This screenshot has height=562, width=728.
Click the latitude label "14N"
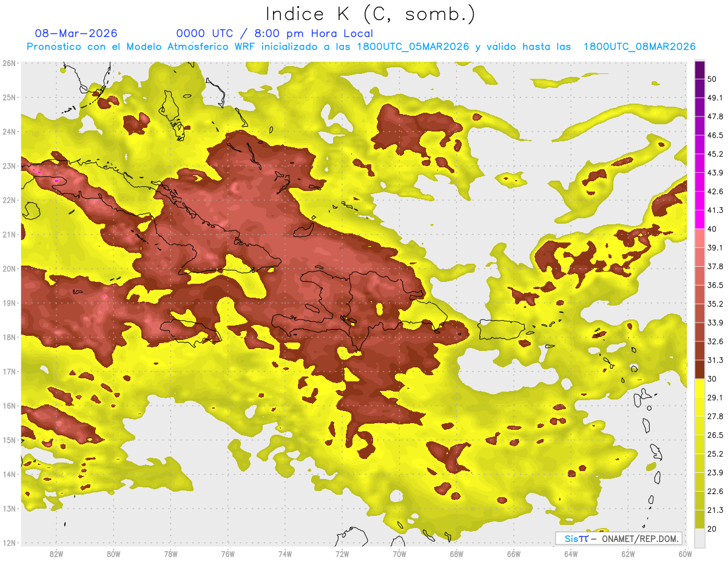[x=8, y=474]
